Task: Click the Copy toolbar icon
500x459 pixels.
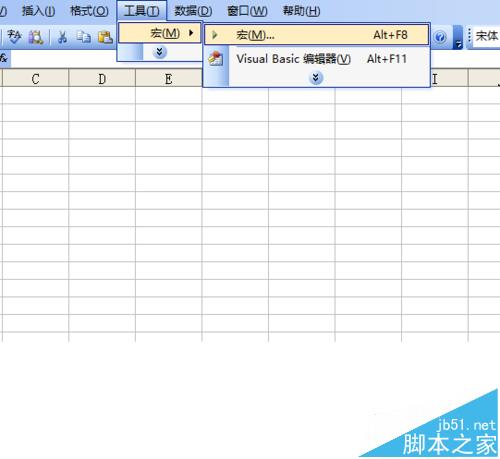Action: pyautogui.click(x=83, y=37)
